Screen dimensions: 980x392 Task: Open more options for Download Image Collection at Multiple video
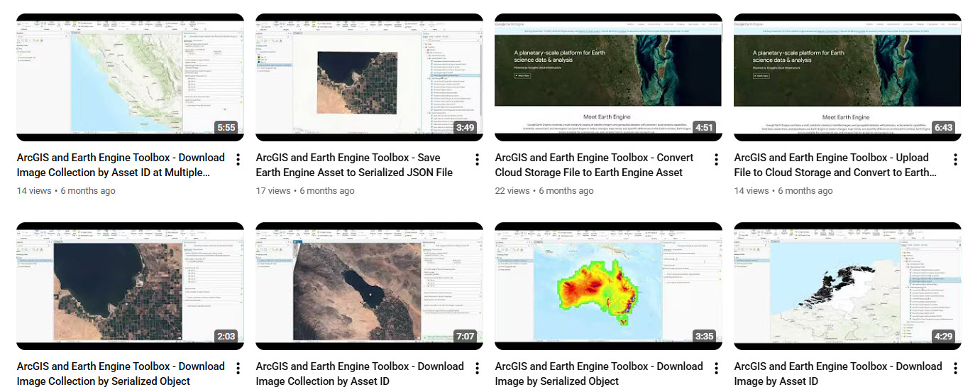238,159
